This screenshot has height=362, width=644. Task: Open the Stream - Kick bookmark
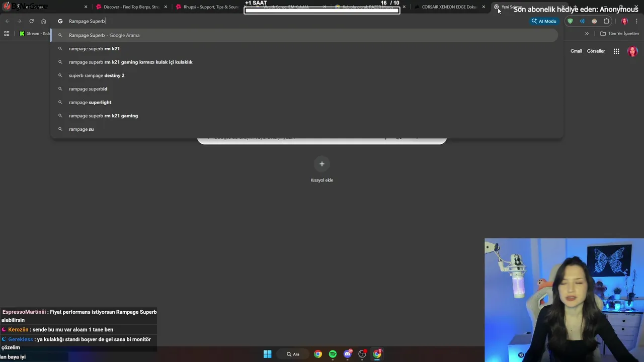tap(35, 34)
